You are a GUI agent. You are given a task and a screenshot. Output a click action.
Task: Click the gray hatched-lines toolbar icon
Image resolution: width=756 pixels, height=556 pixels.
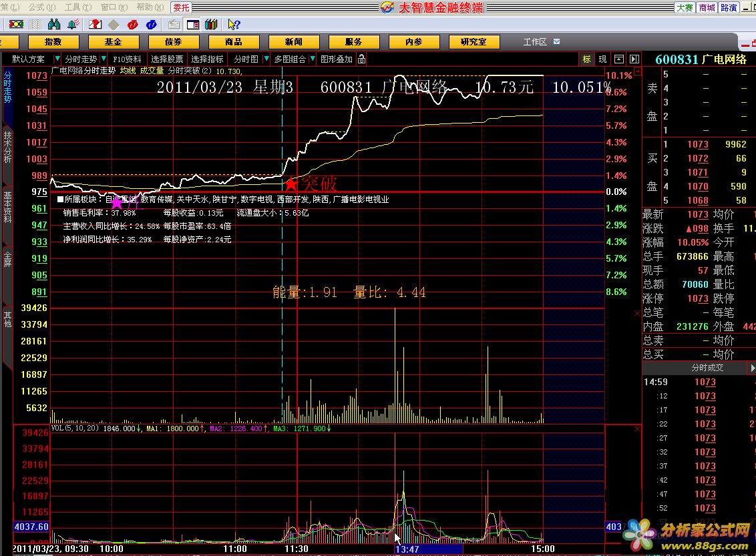(x=35, y=24)
